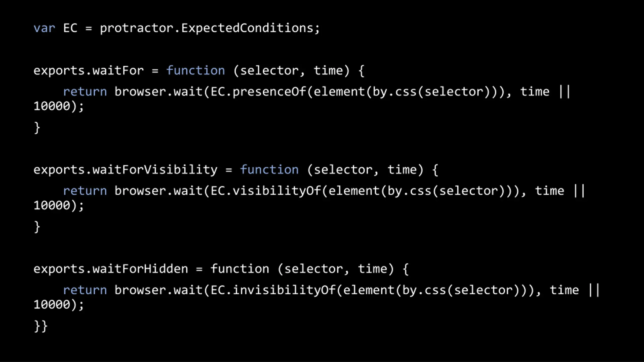Click 'EC.invisibilityOf' in the third return
The width and height of the screenshot is (644, 362).
click(x=273, y=290)
